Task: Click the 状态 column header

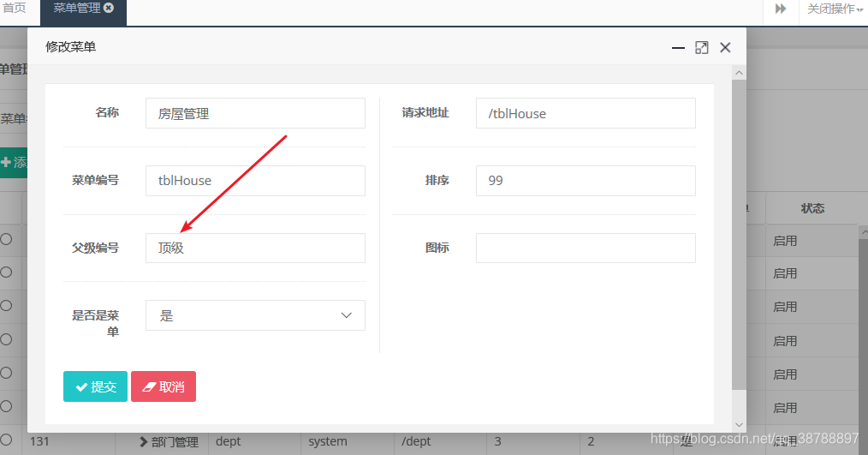Action: 812,208
